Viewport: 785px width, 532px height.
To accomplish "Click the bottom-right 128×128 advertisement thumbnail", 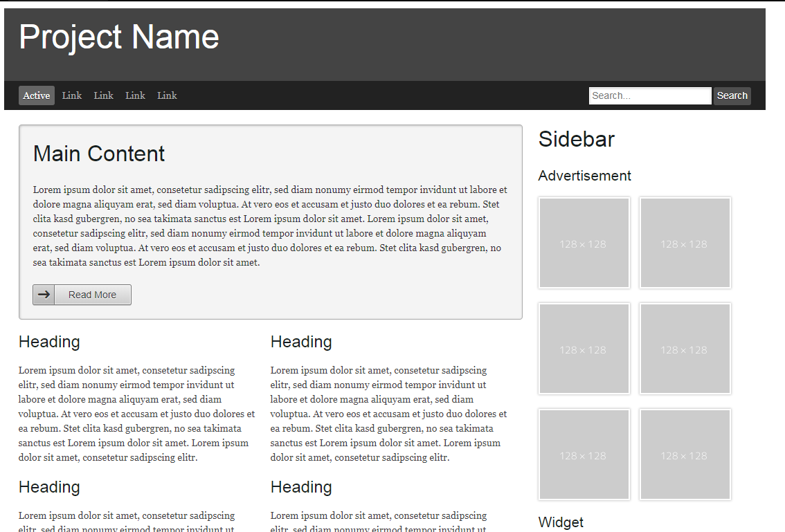I will click(685, 455).
